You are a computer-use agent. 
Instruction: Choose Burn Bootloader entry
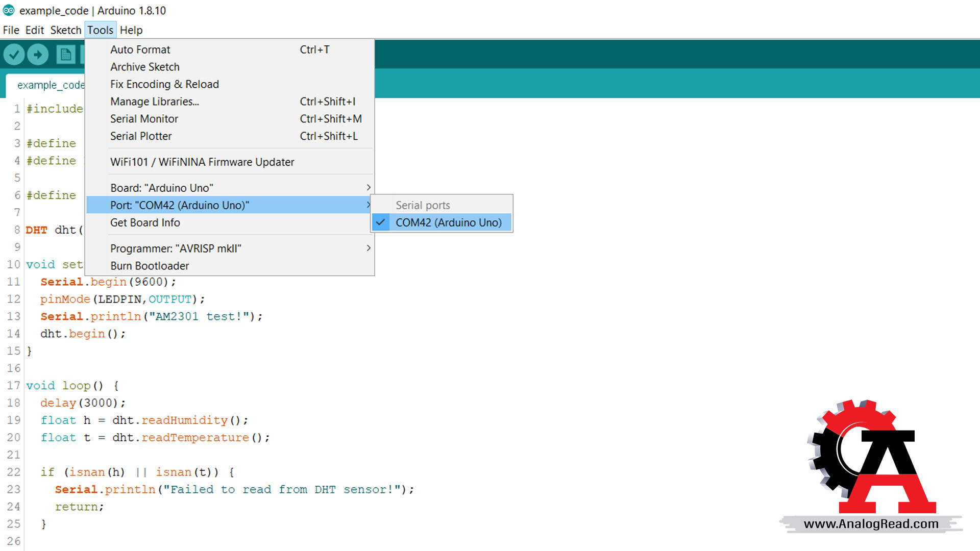point(230,266)
